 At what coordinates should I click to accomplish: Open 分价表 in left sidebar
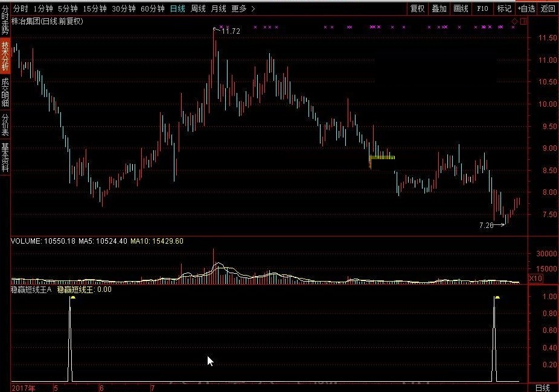coord(5,125)
